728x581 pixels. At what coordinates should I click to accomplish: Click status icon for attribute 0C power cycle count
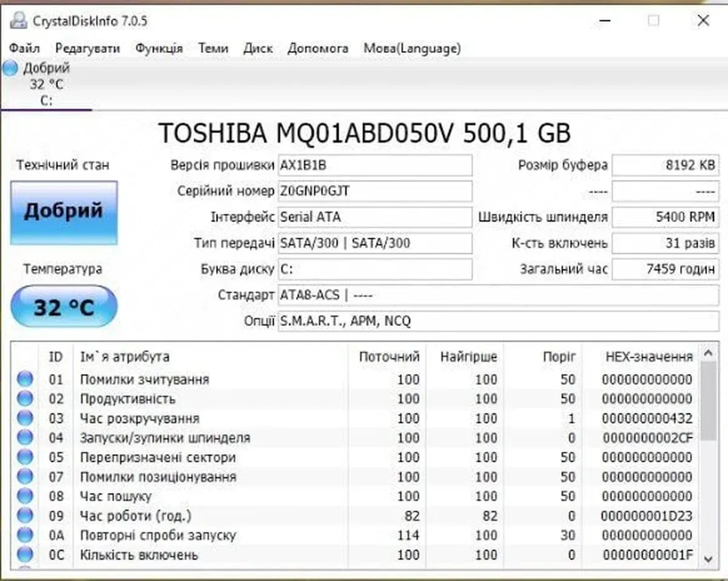[25, 554]
